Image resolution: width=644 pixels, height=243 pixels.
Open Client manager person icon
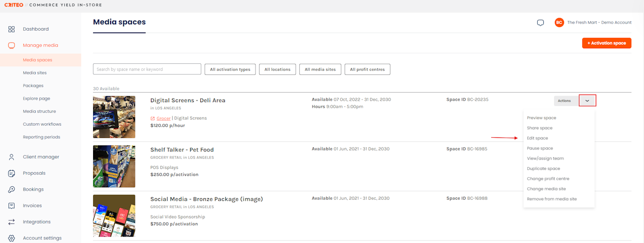click(x=12, y=157)
